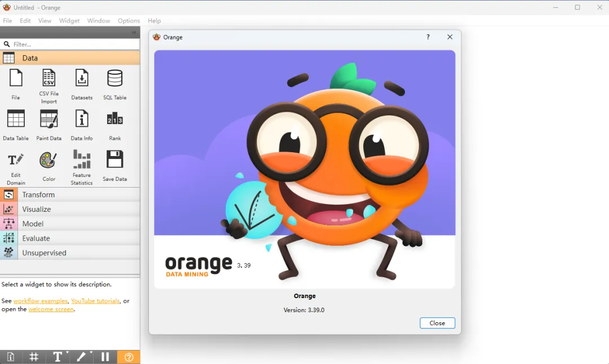609x364 pixels.
Task: Open the Widget menu
Action: click(x=69, y=21)
